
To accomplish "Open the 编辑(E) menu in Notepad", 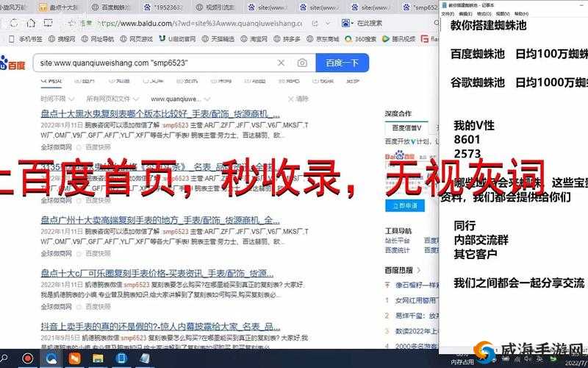I will click(465, 13).
